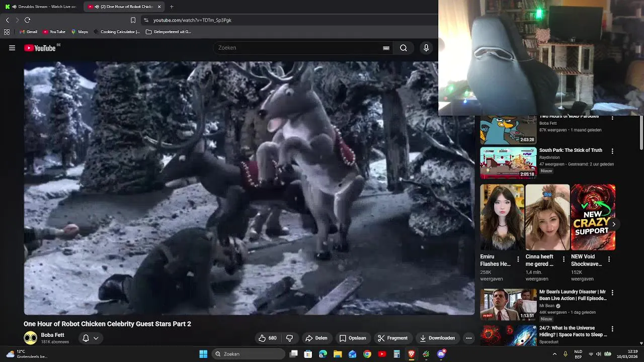Screen dimensions: 644x362
Task: Expand notification options dropdown arrow
Action: [96, 338]
